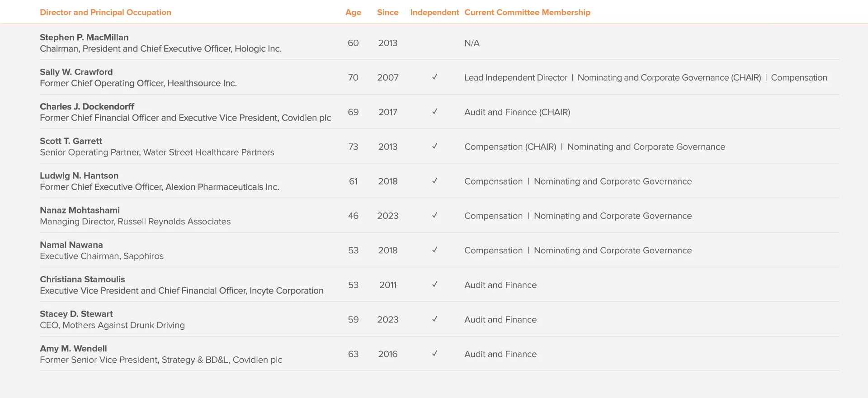The width and height of the screenshot is (868, 398).
Task: Click Scott T. Garrett's independent checkmark
Action: click(x=434, y=146)
